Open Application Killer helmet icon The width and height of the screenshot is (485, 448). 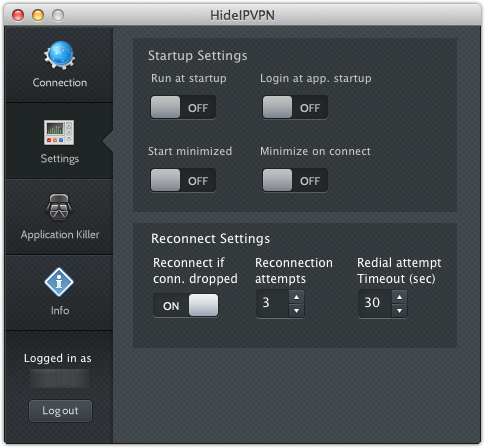coord(59,207)
